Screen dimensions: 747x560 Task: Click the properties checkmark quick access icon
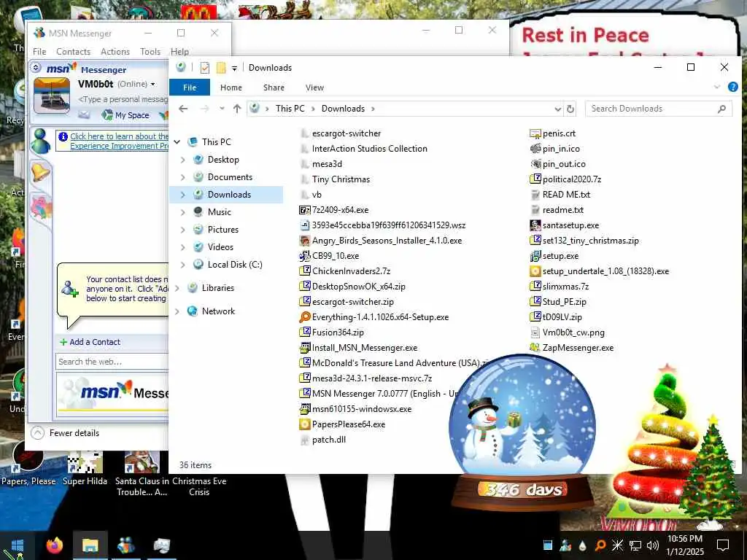point(205,68)
